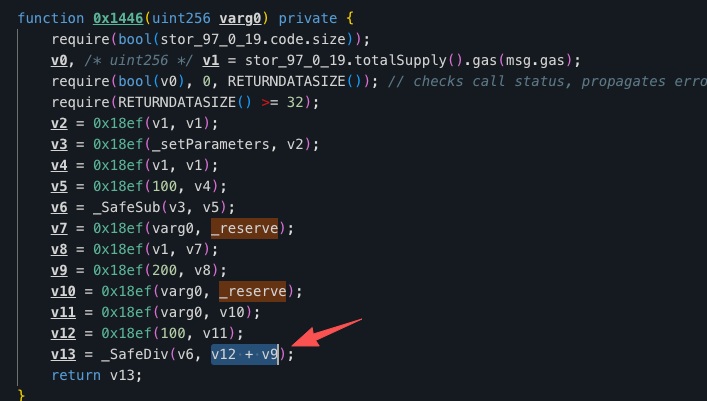Click the 'private' keyword

click(x=308, y=18)
